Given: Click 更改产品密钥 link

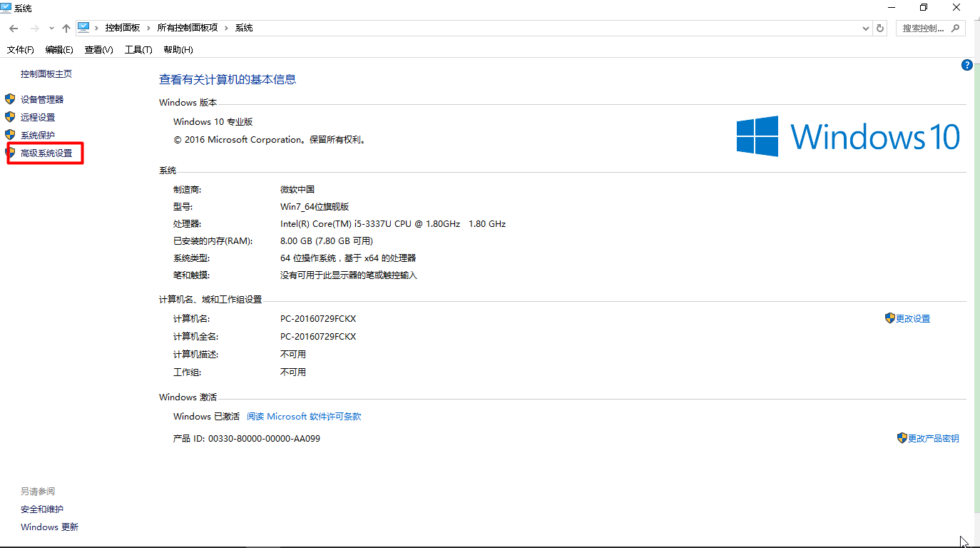Looking at the screenshot, I should 933,439.
